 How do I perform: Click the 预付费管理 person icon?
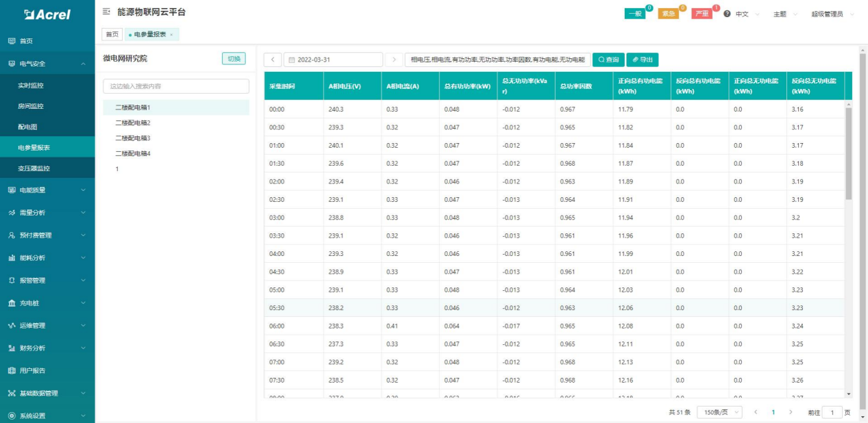[x=12, y=235]
